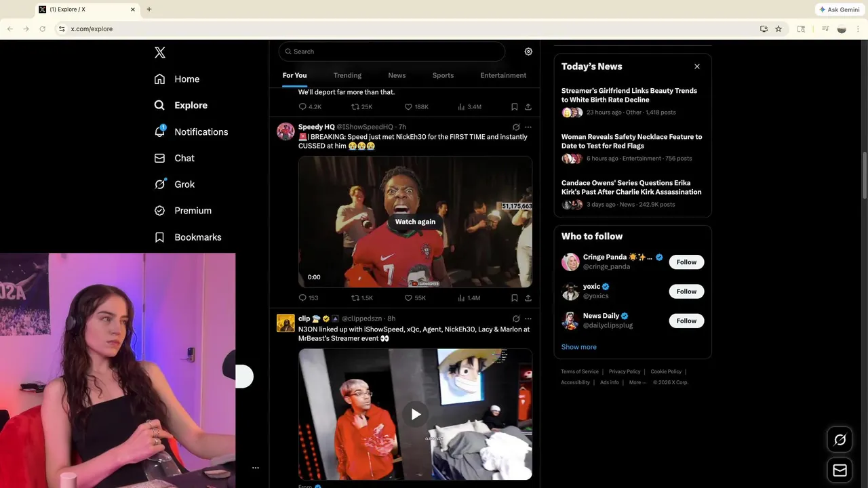Switch to the Trending tab
This screenshot has height=488, width=868.
click(x=347, y=75)
